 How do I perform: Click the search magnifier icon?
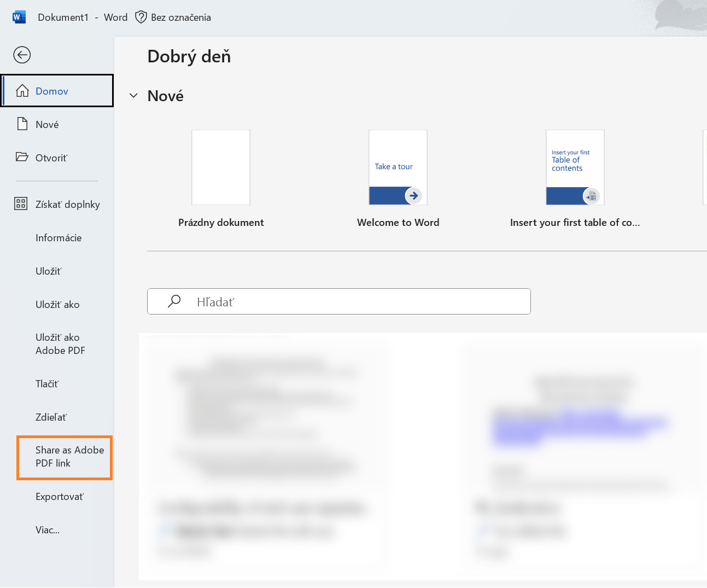coord(174,301)
